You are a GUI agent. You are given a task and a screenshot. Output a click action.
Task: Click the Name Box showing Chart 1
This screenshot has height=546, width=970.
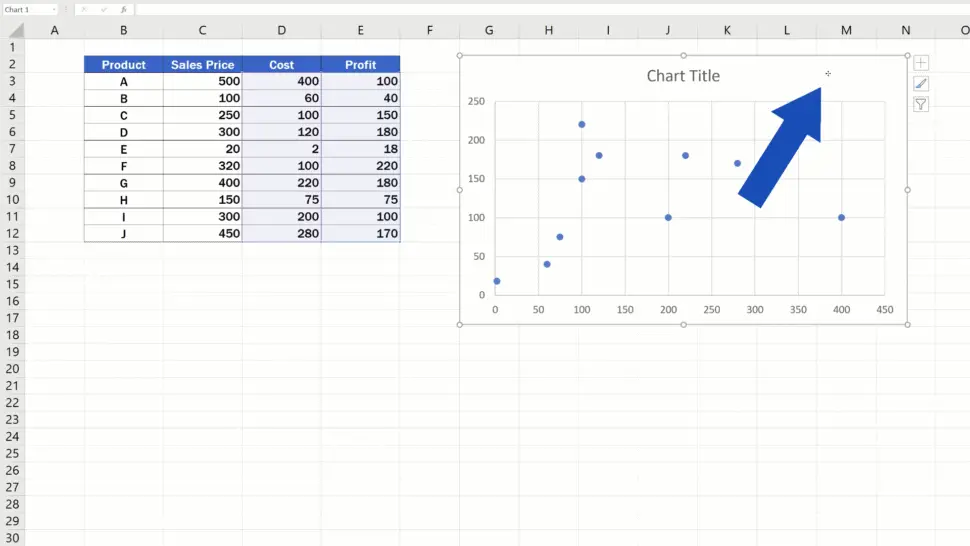pyautogui.click(x=26, y=9)
